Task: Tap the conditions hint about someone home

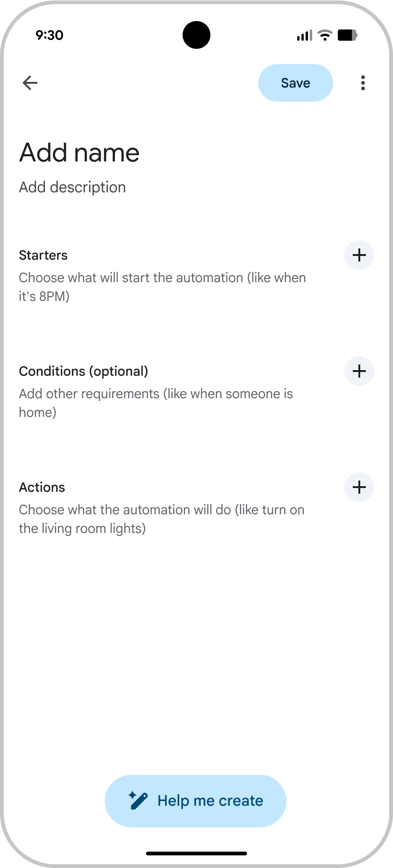Action: pos(156,403)
